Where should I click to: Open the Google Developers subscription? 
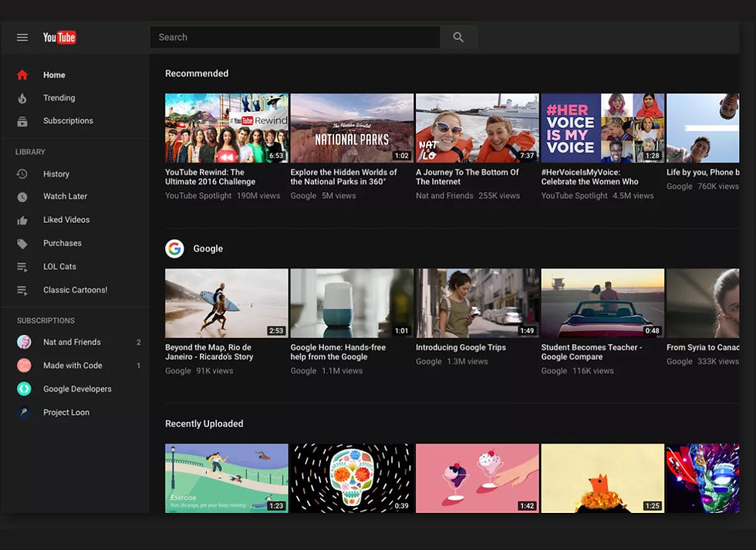77,389
